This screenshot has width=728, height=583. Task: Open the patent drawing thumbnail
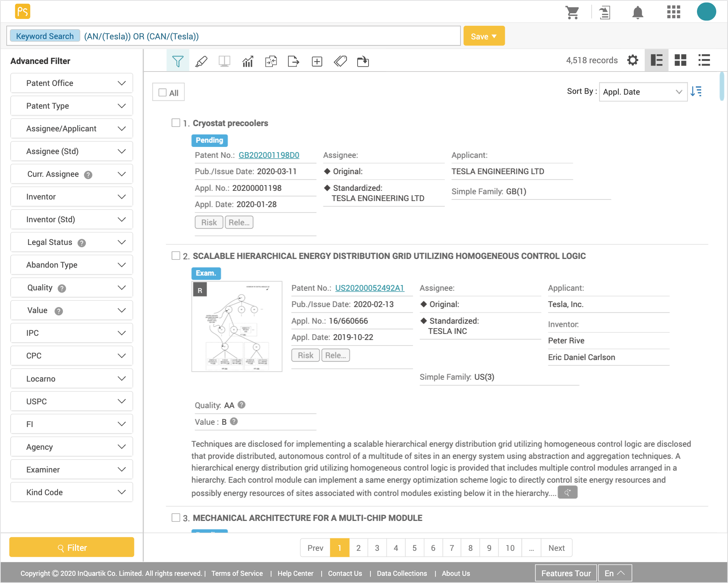(x=237, y=326)
